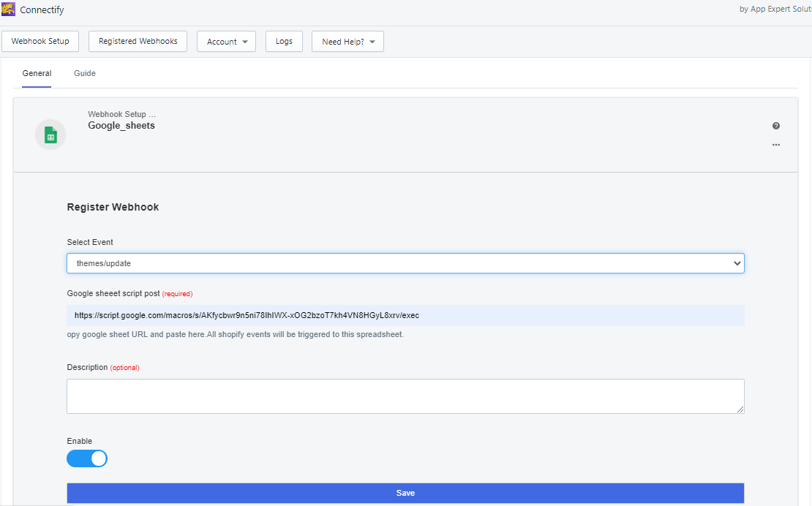Expand the Need Help? dropdown
The image size is (812, 506).
pyautogui.click(x=347, y=42)
